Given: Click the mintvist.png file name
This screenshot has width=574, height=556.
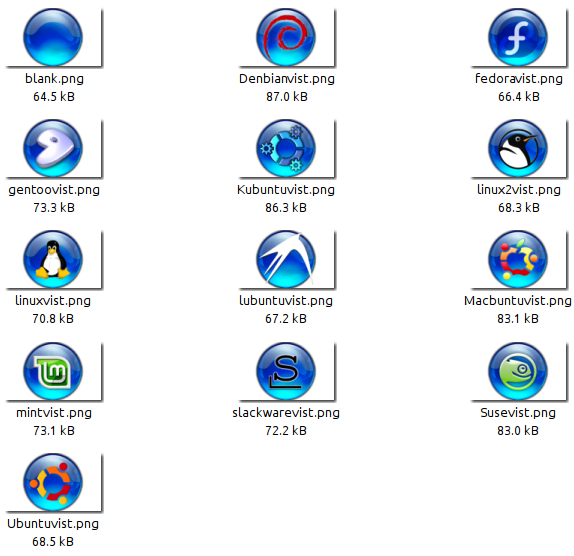Looking at the screenshot, I should coord(54,413).
